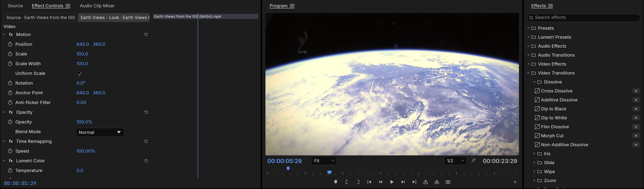Toggle Anchor Point stopwatch icon
Image resolution: width=644 pixels, height=189 pixels.
10,93
